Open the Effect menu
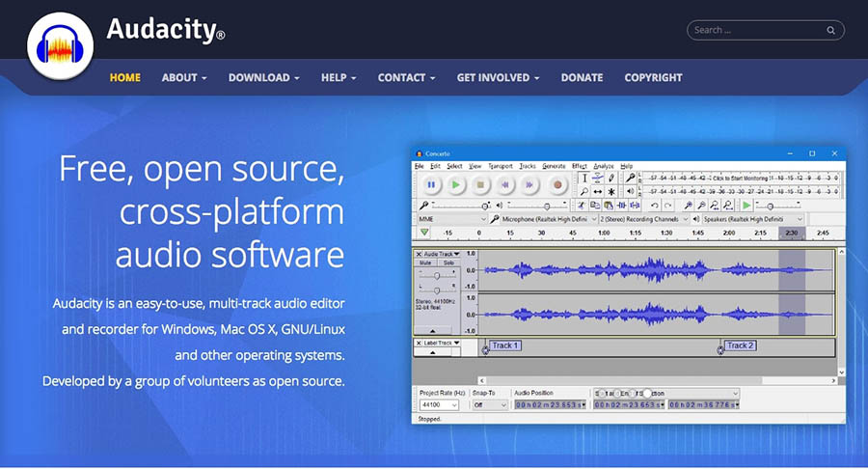This screenshot has width=868, height=469. (x=580, y=166)
